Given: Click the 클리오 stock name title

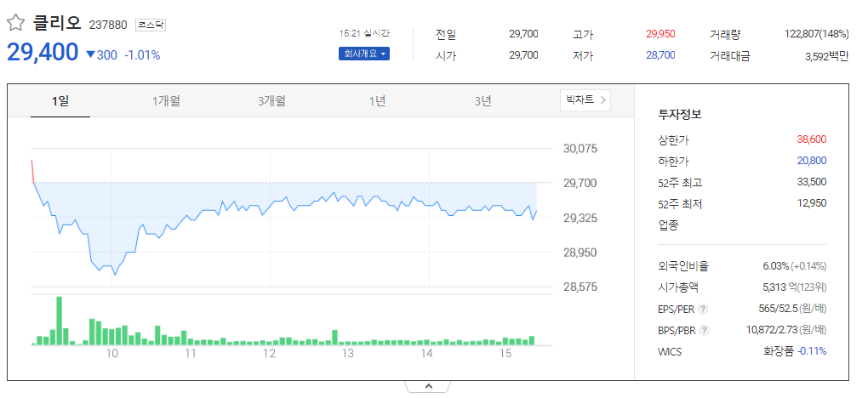Looking at the screenshot, I should (57, 23).
